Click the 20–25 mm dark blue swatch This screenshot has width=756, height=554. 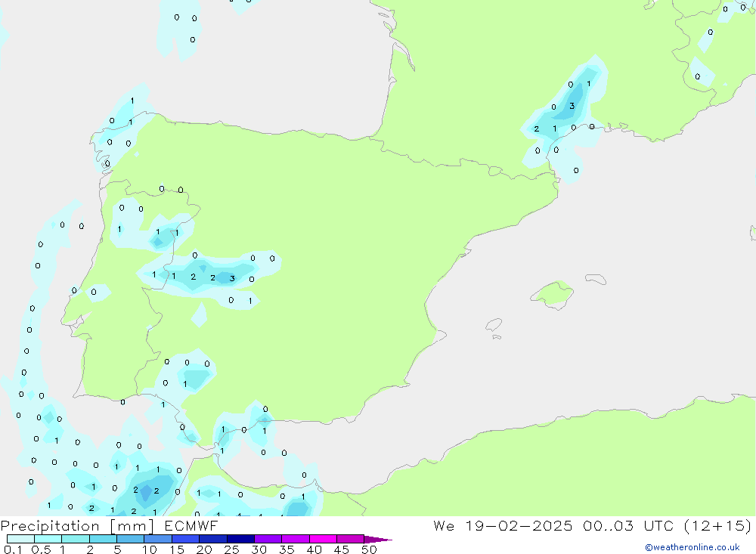click(x=213, y=539)
